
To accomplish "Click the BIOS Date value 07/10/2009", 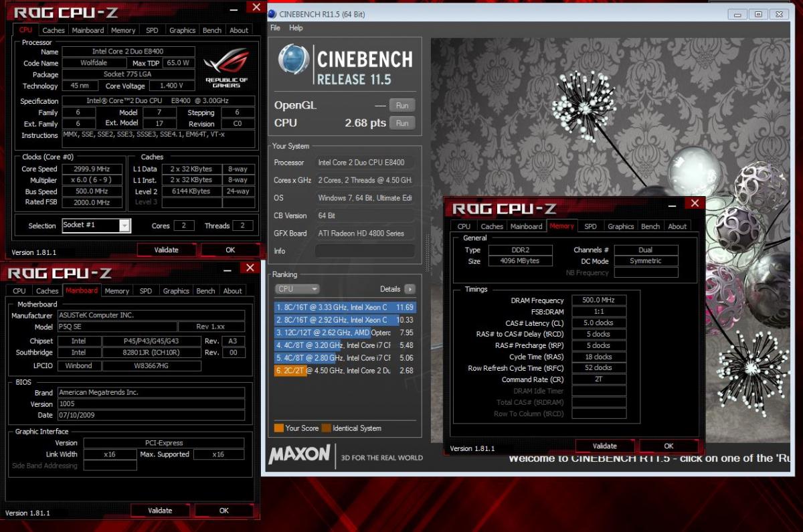I will pyautogui.click(x=151, y=416).
